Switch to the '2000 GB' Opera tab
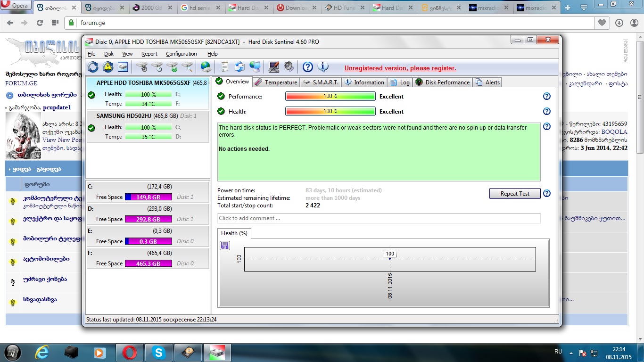Screen dimensions: 644x362 [152, 8]
